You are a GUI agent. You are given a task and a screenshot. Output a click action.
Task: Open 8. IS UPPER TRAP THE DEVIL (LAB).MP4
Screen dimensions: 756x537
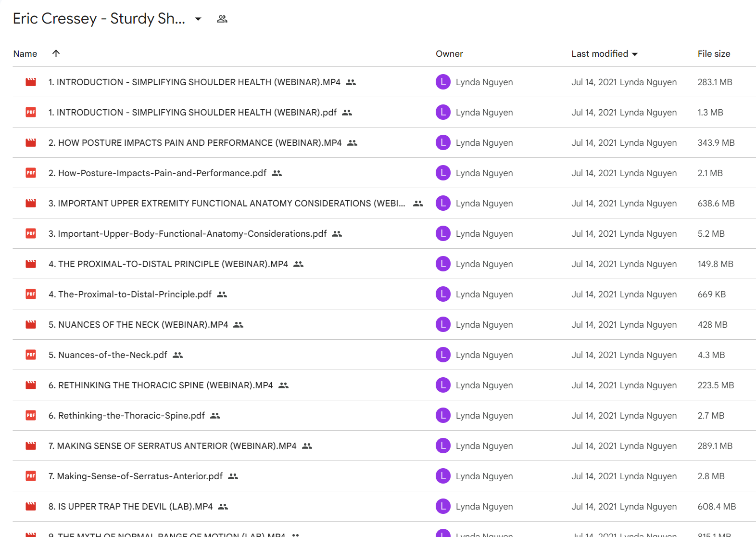click(130, 507)
